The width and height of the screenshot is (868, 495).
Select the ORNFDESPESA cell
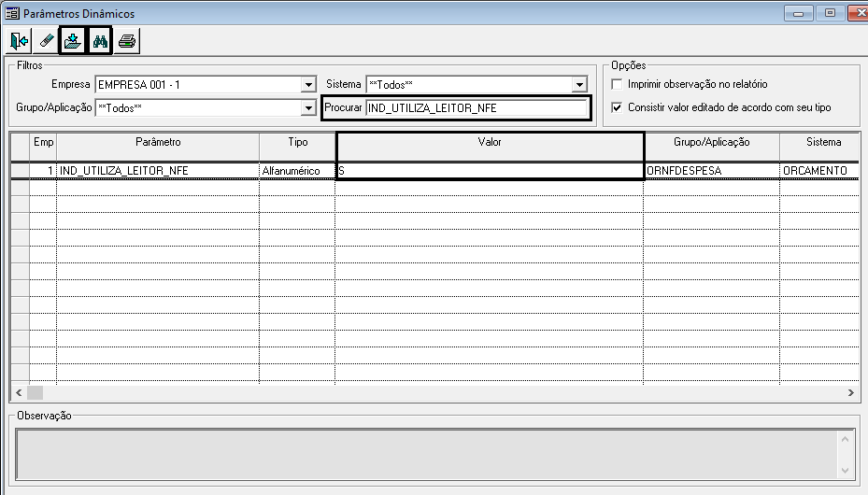pos(712,170)
